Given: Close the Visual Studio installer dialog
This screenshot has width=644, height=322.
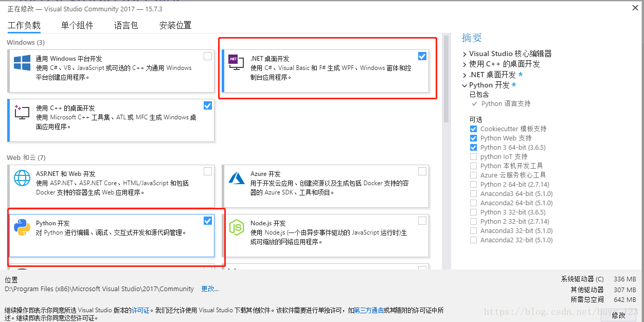Looking at the screenshot, I should (634, 8).
